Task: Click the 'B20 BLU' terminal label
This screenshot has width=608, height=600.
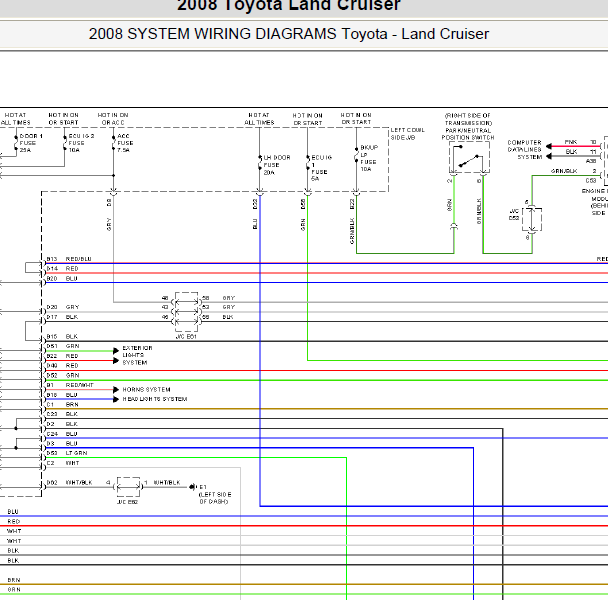Action: tap(62, 278)
